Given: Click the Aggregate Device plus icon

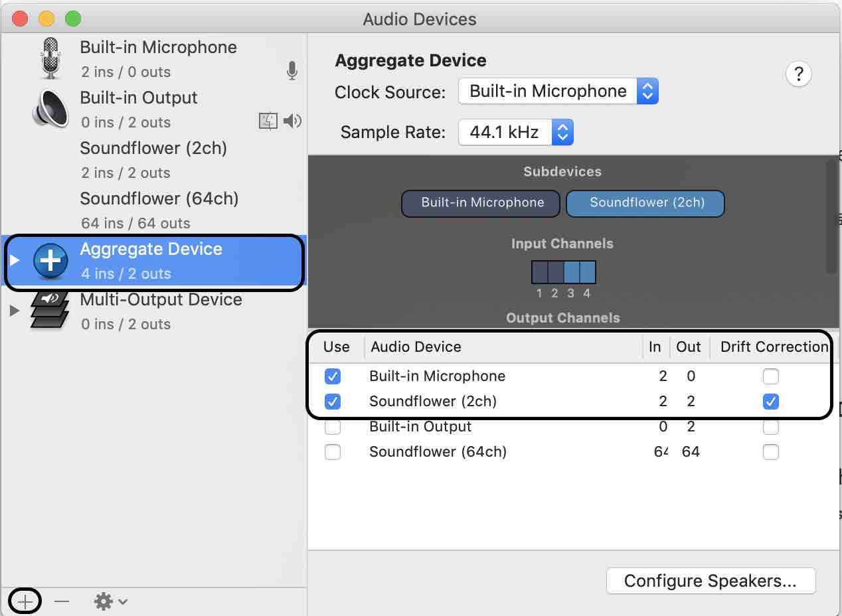Looking at the screenshot, I should coord(50,260).
